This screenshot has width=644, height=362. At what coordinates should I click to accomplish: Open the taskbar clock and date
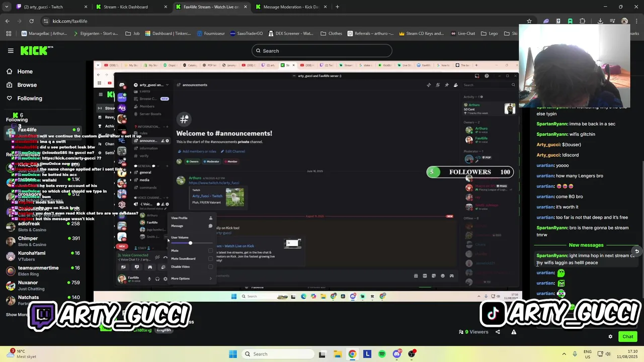tap(628, 354)
